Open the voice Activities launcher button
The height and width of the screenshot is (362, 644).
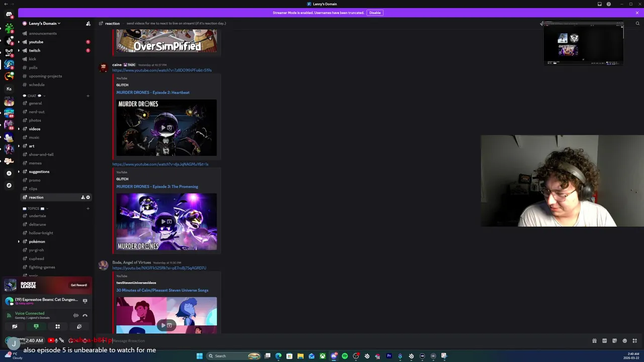(57, 326)
